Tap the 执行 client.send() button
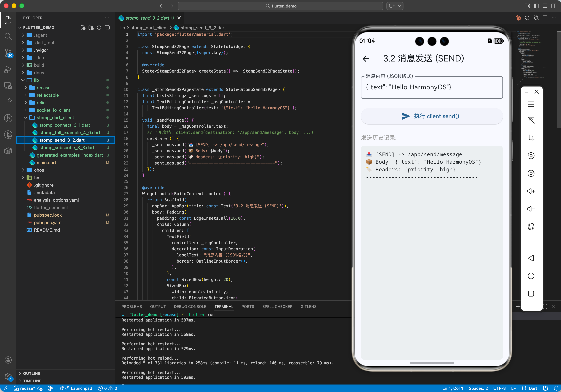This screenshot has height=392, width=561. click(432, 116)
